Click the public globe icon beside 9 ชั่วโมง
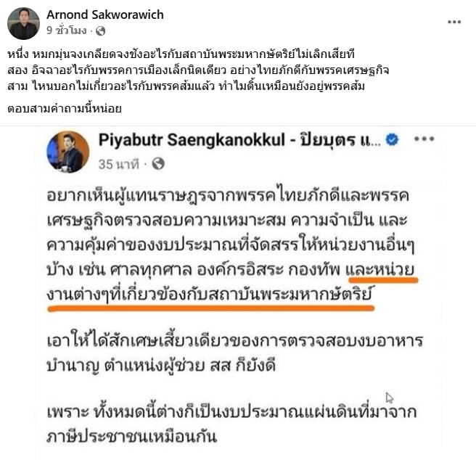This screenshot has height=460, width=476. (100, 31)
